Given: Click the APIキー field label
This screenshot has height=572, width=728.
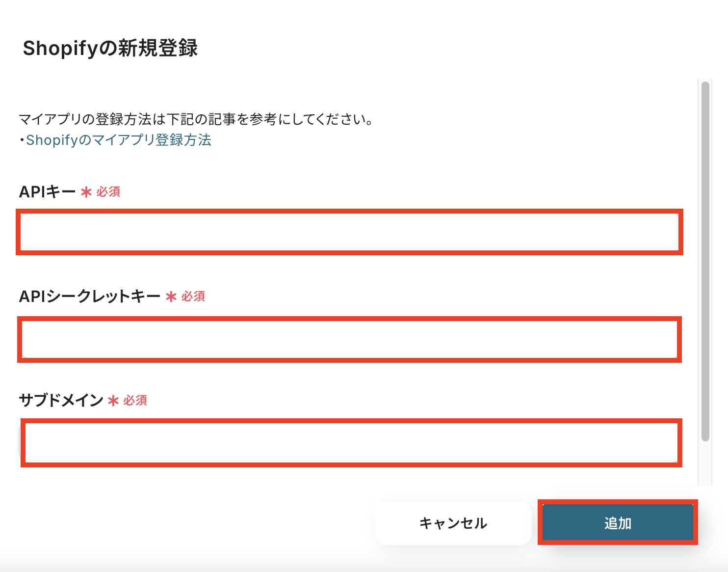Looking at the screenshot, I should coord(47,192).
